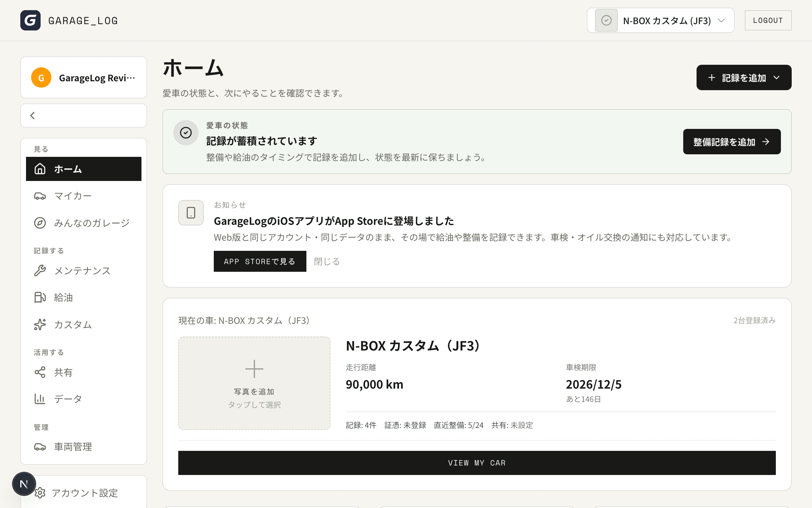This screenshot has height=508, width=812.
Task: Click the アカウント設定 gear icon
Action: (x=40, y=493)
